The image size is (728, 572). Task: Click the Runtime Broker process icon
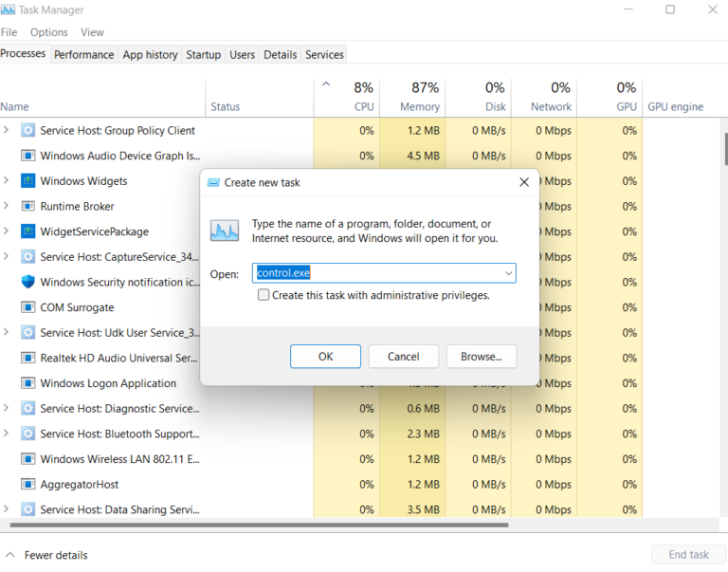point(27,206)
